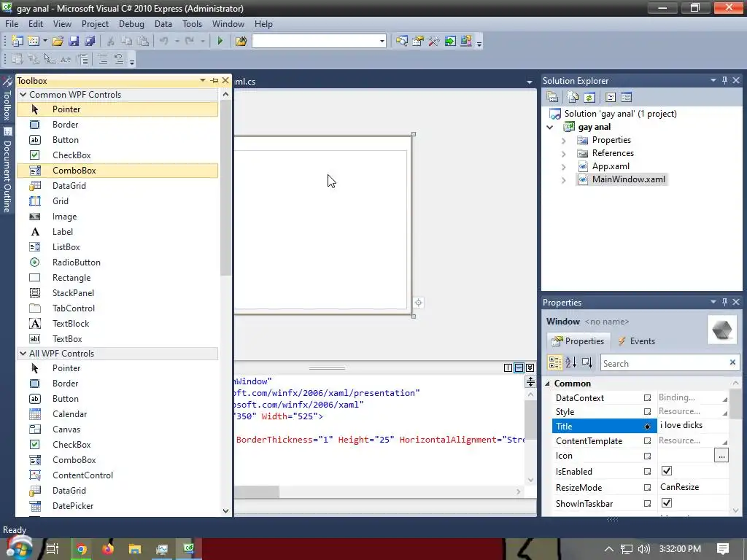The width and height of the screenshot is (747, 560).
Task: Click Show All Files in Solution Explorer
Action: pyautogui.click(x=573, y=98)
